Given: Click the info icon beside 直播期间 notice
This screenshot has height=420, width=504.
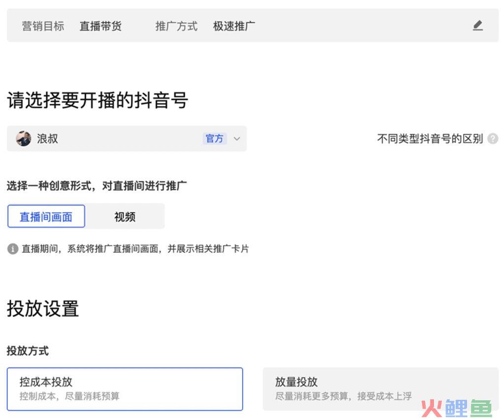Looking at the screenshot, I should [x=12, y=249].
